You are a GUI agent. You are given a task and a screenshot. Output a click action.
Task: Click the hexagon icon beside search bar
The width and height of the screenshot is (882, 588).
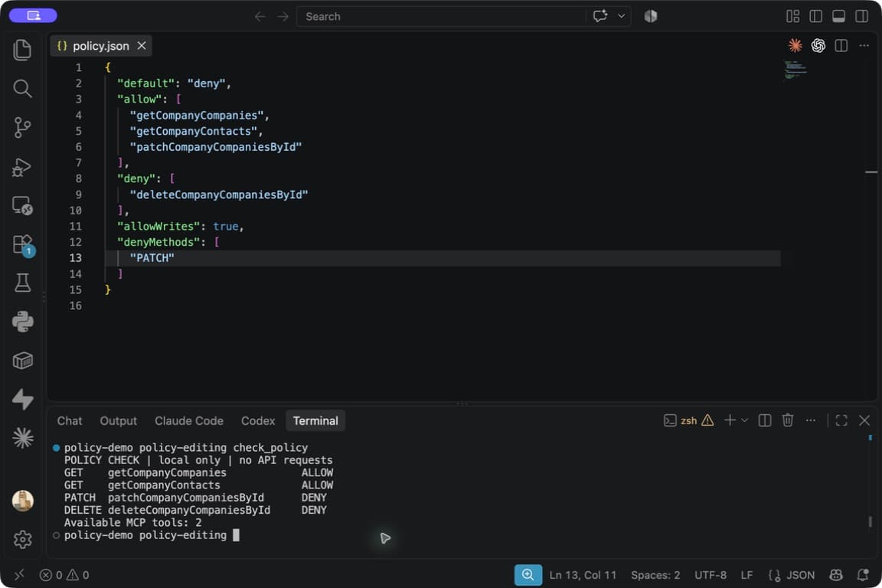[x=651, y=16]
